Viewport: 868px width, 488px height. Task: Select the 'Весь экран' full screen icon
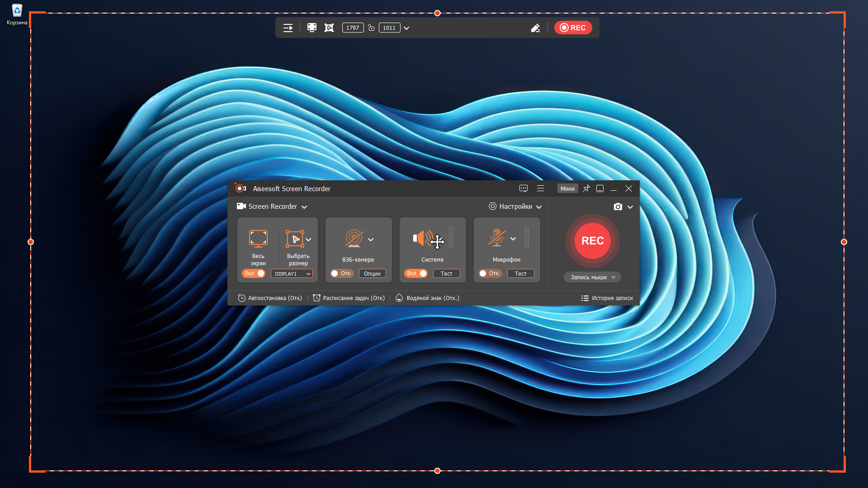[x=258, y=238]
